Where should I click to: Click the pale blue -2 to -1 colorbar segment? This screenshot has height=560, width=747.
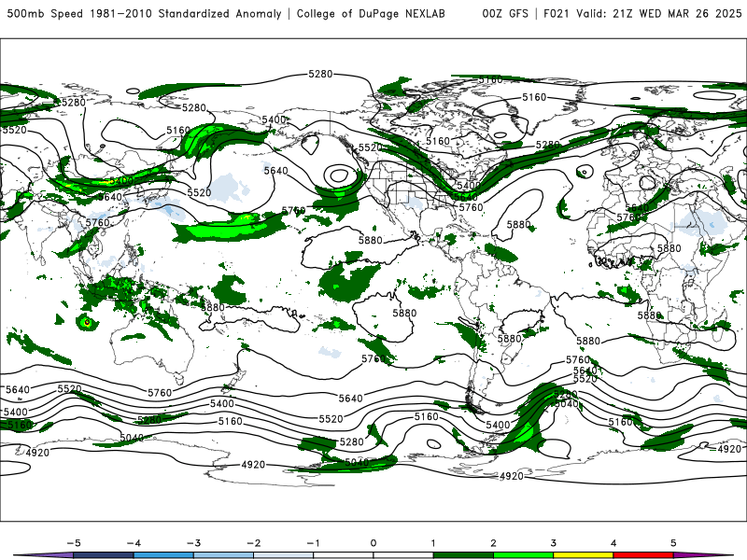point(284,555)
